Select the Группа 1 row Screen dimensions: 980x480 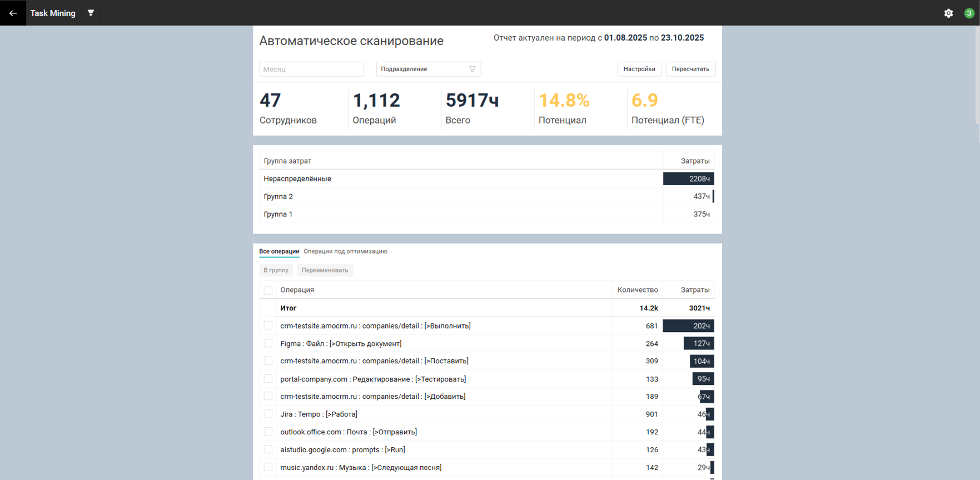click(486, 214)
